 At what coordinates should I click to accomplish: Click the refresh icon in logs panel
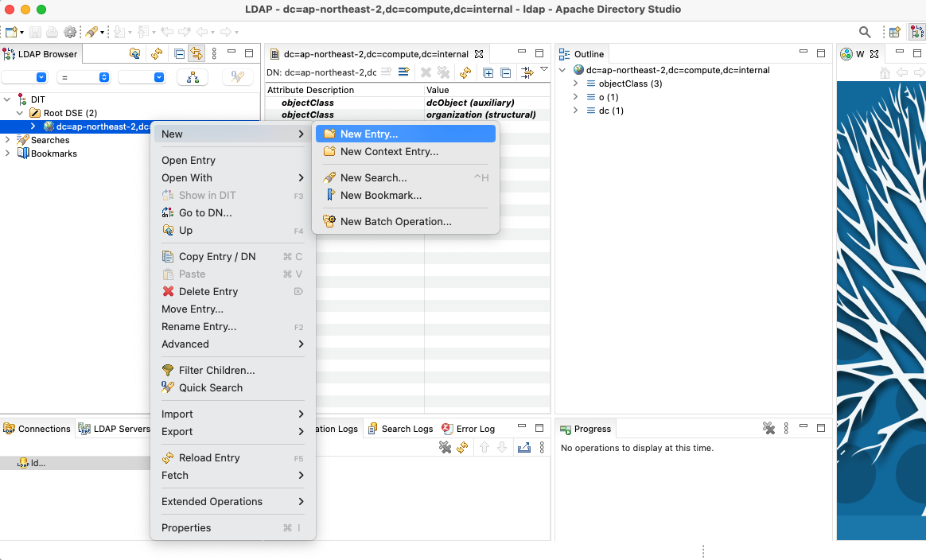click(462, 447)
